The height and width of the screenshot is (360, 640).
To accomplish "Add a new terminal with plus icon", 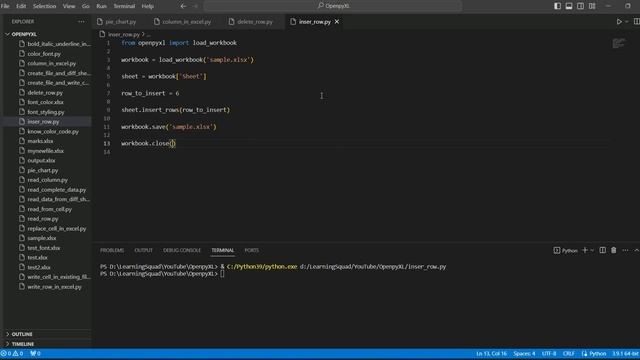I will (584, 250).
